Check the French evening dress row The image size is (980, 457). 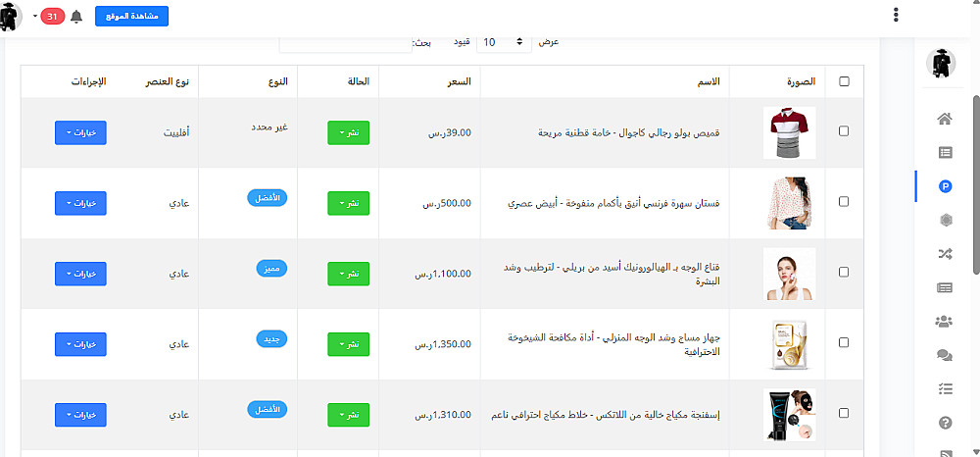(x=843, y=202)
